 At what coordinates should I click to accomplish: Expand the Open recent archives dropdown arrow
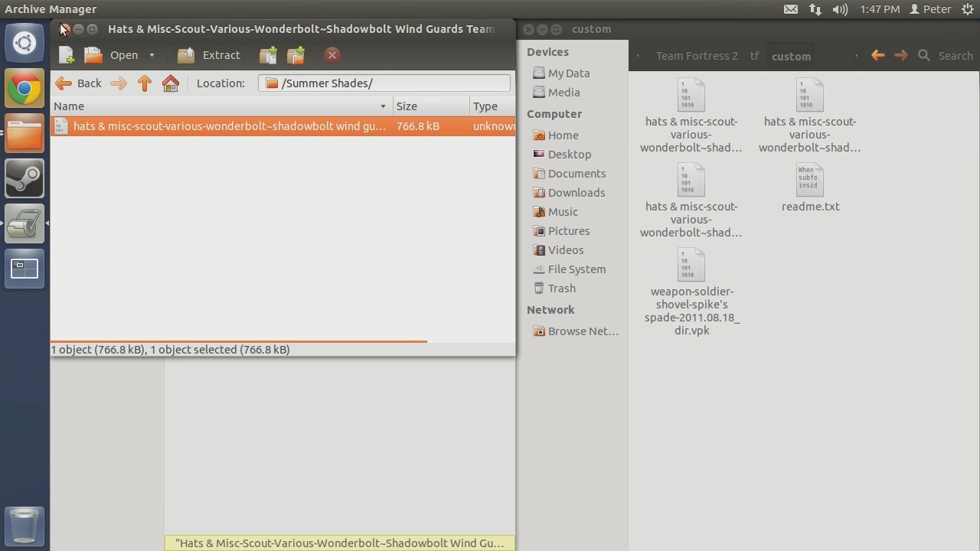152,55
